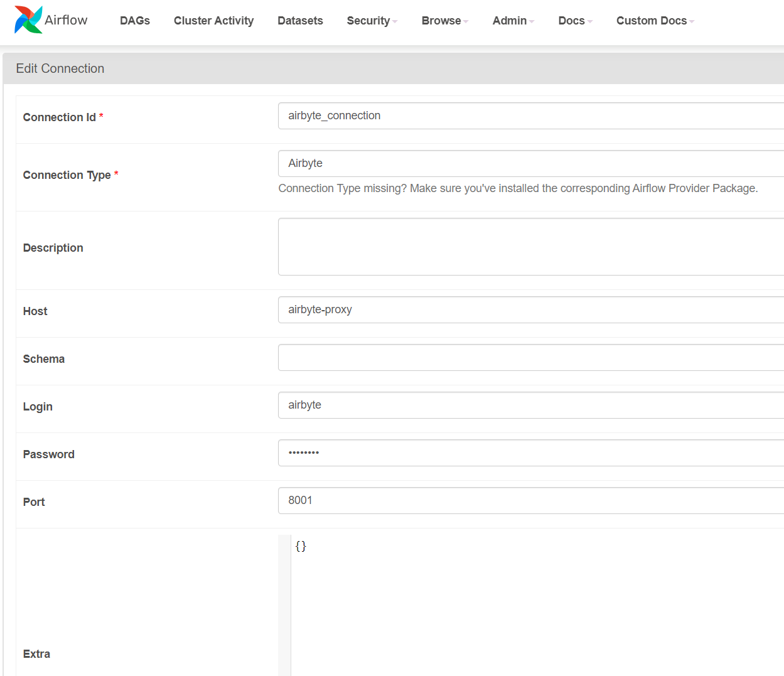Expand the Browse menu

pyautogui.click(x=445, y=21)
